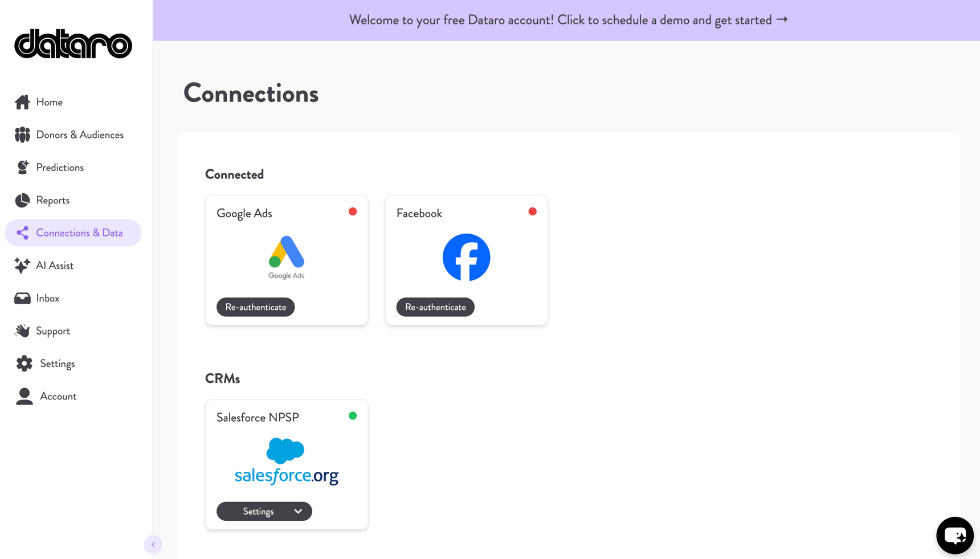
Task: Click the Google Ads status indicator dot
Action: click(x=353, y=211)
